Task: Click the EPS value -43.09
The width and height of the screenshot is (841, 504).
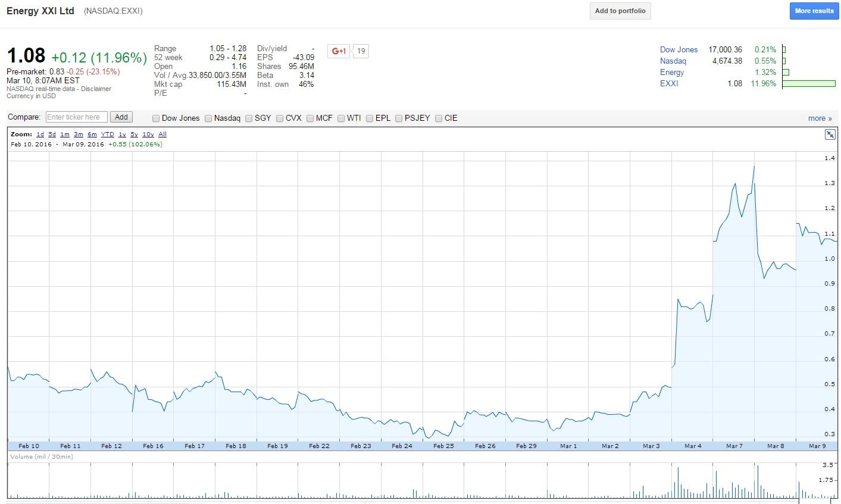Action: pos(304,58)
